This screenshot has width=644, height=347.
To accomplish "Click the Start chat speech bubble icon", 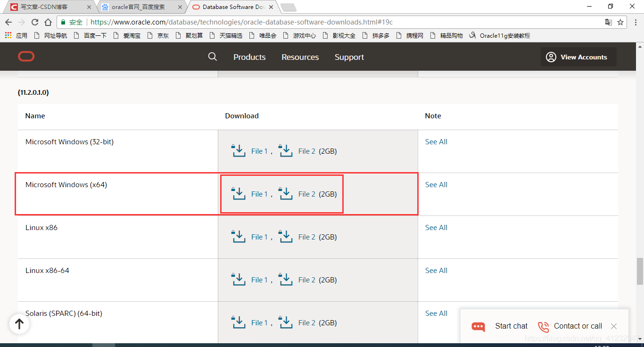I will click(x=478, y=326).
